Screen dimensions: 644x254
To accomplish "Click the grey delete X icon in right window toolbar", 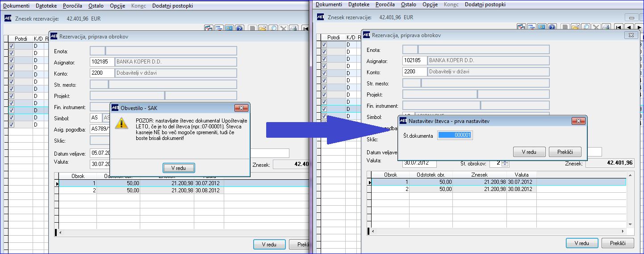I will pos(596,28).
